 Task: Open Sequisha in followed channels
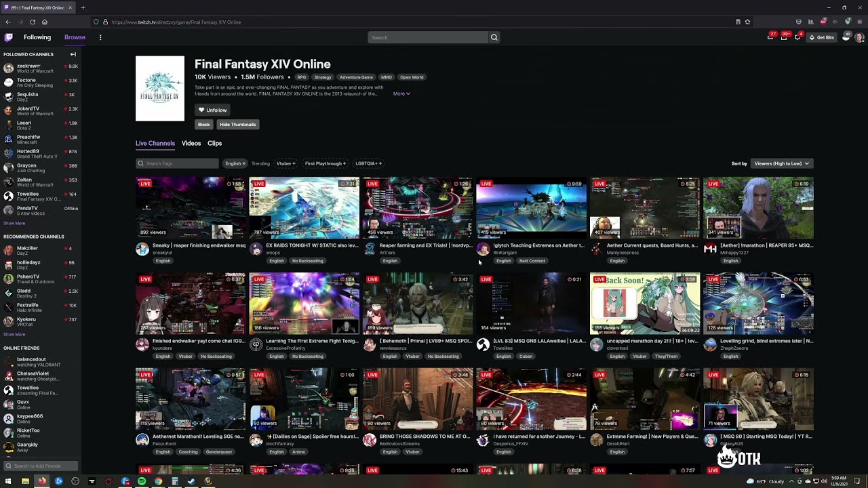[x=41, y=97]
